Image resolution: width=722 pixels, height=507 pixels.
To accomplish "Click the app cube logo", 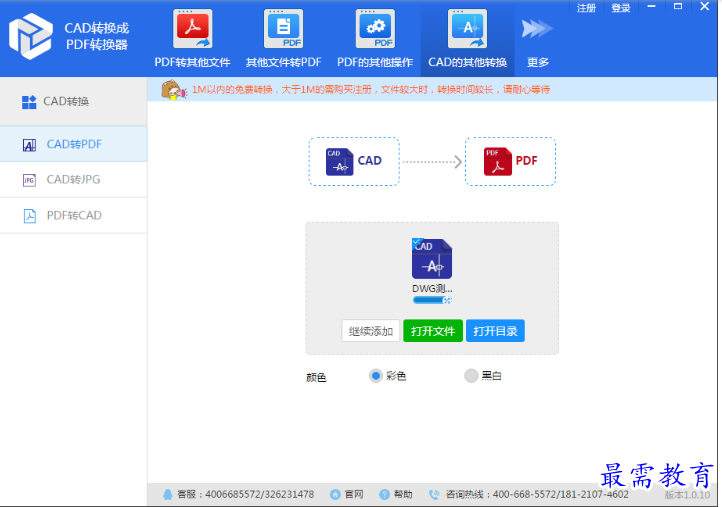I will tap(30, 36).
